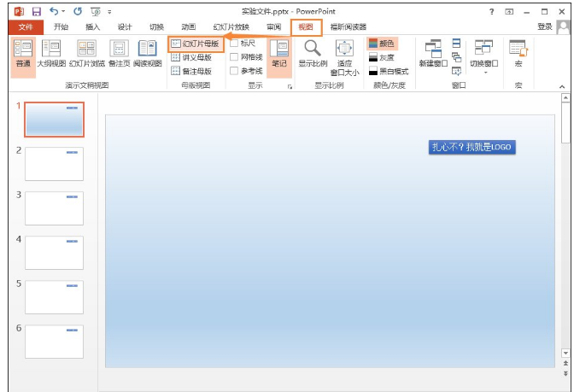This screenshot has height=392, width=574.
Task: Open the Insert (插入) ribbon tab
Action: pos(92,26)
